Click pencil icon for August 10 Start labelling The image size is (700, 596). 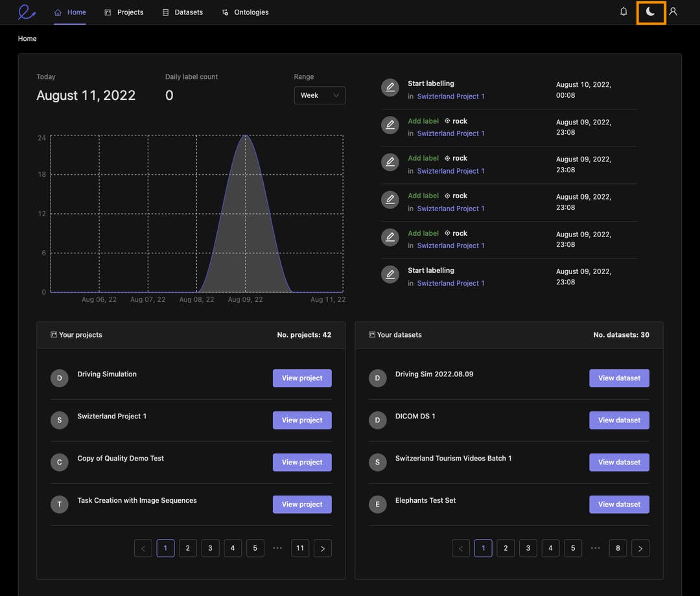[x=390, y=87]
